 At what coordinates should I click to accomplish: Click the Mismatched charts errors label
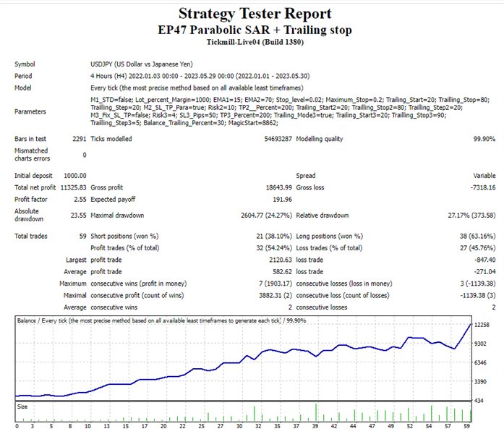tap(32, 155)
